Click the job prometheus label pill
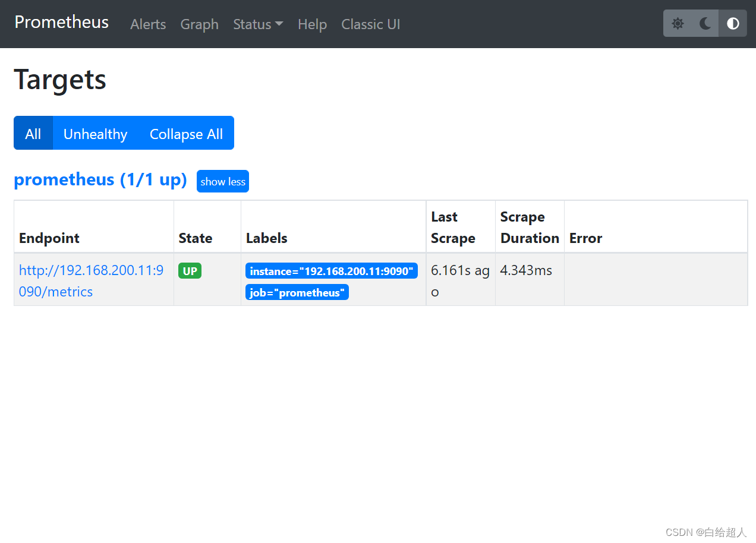 (297, 292)
